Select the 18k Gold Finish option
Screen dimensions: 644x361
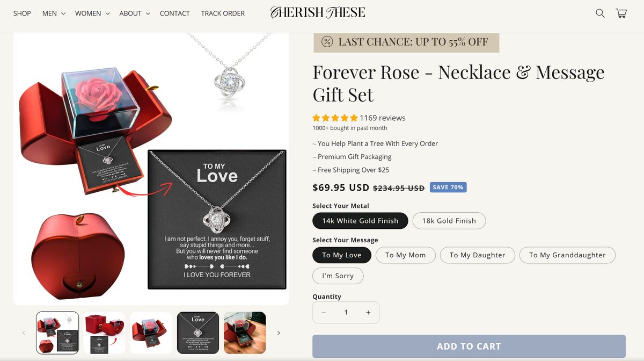pos(449,221)
